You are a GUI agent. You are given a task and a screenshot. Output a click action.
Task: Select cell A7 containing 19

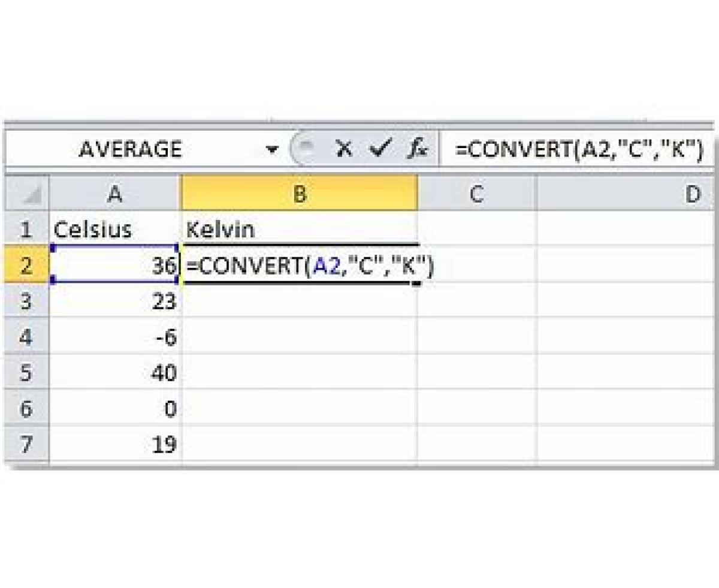coord(115,444)
